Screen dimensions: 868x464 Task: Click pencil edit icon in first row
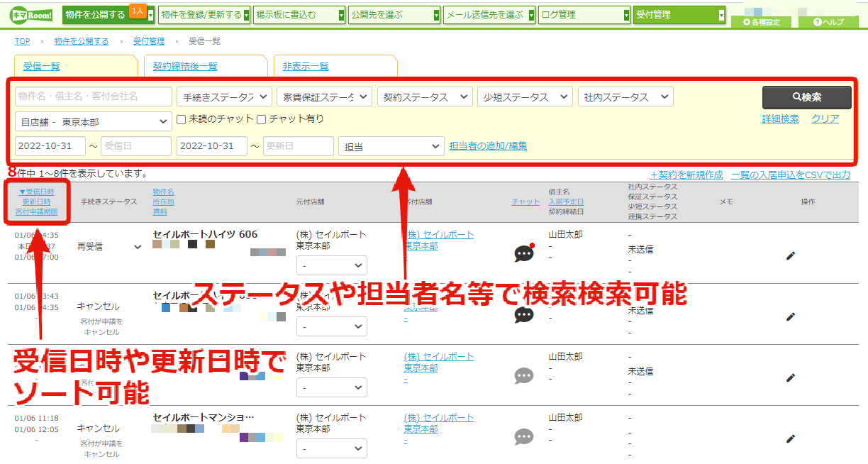(791, 255)
